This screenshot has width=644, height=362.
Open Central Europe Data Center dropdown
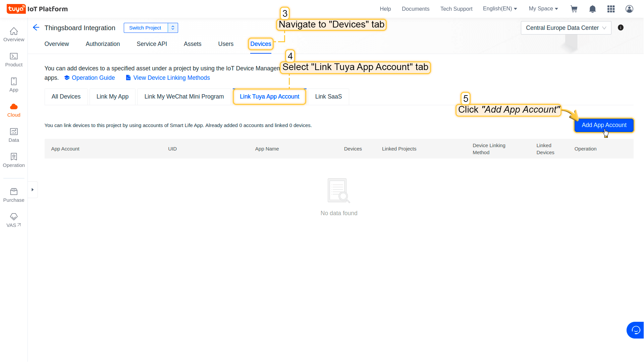(566, 28)
